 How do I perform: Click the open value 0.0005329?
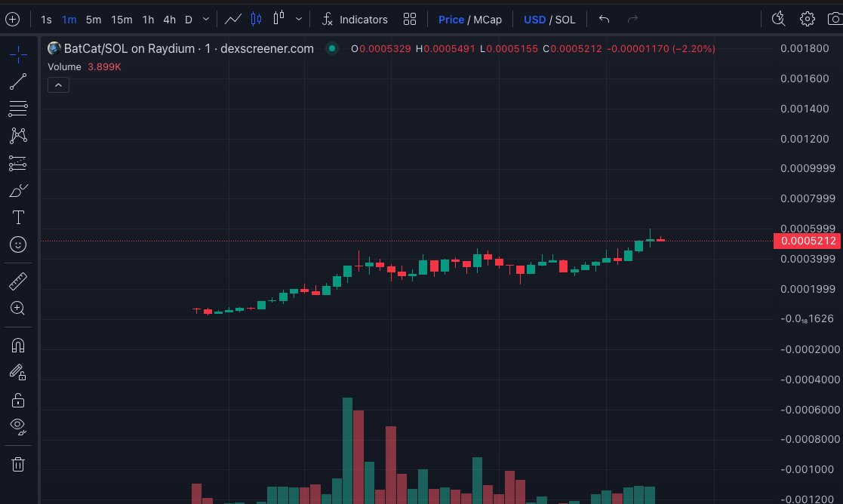(385, 48)
